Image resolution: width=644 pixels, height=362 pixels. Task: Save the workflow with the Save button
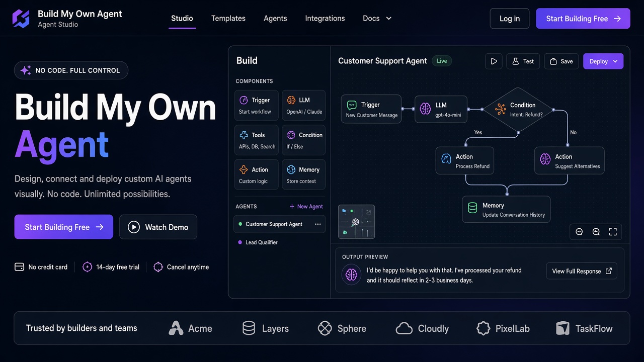561,61
